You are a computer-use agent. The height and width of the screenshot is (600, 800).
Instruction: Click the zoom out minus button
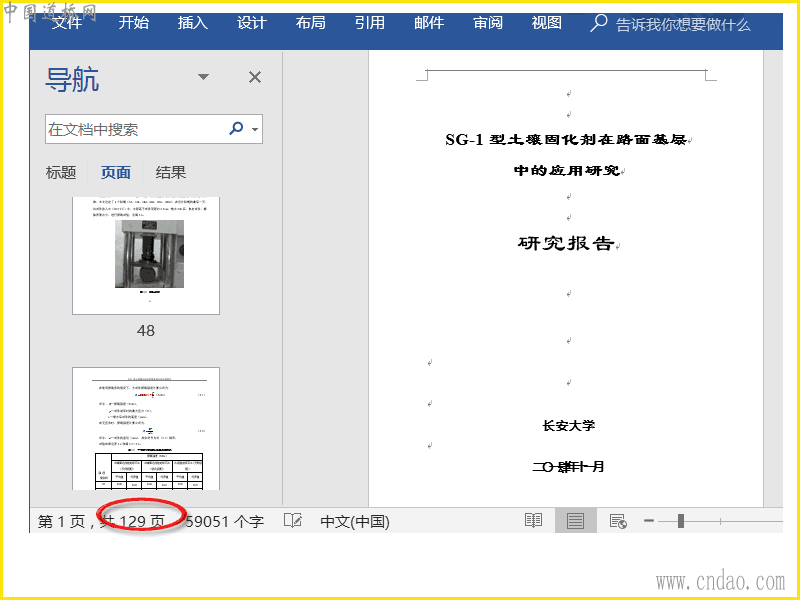[649, 521]
